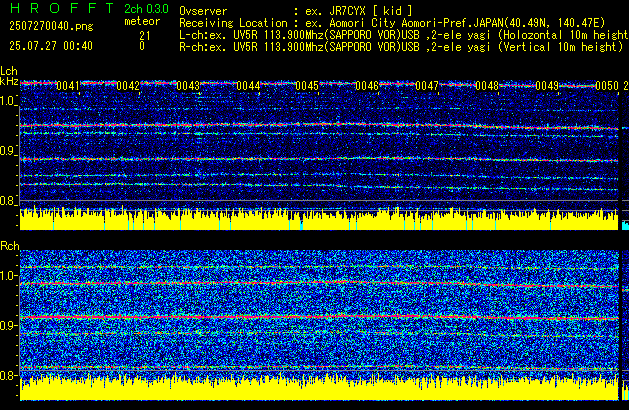Click the meteor count value 21
Image resolution: width=629 pixels, height=410 pixels.
145,36
